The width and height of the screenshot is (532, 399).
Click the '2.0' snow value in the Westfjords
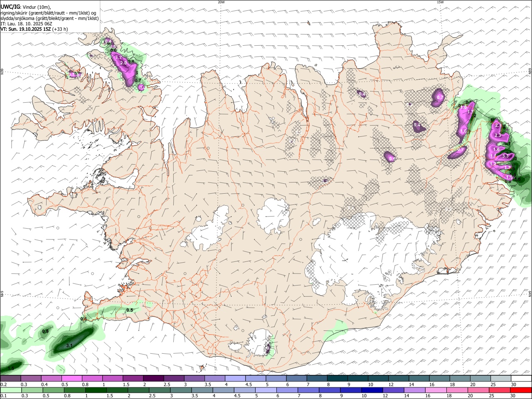pyautogui.click(x=123, y=63)
